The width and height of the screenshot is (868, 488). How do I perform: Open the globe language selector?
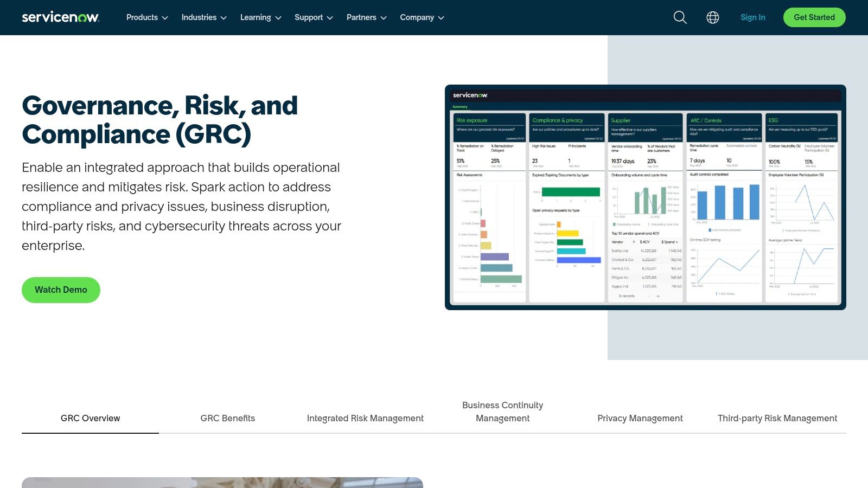coord(712,17)
